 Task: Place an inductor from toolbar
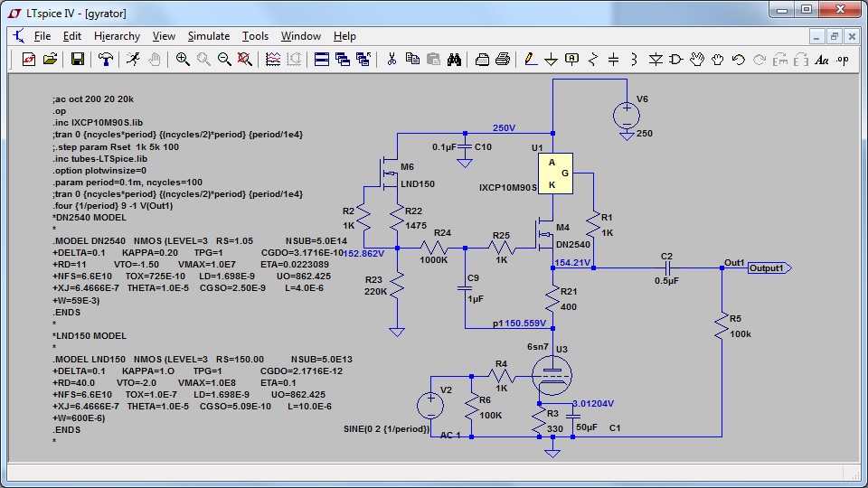pos(635,60)
